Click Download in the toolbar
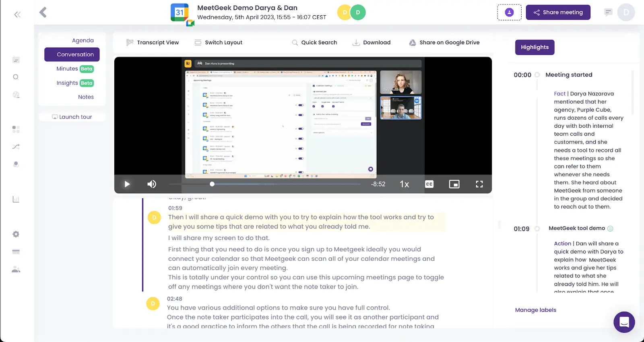This screenshot has width=644, height=342. (x=372, y=42)
